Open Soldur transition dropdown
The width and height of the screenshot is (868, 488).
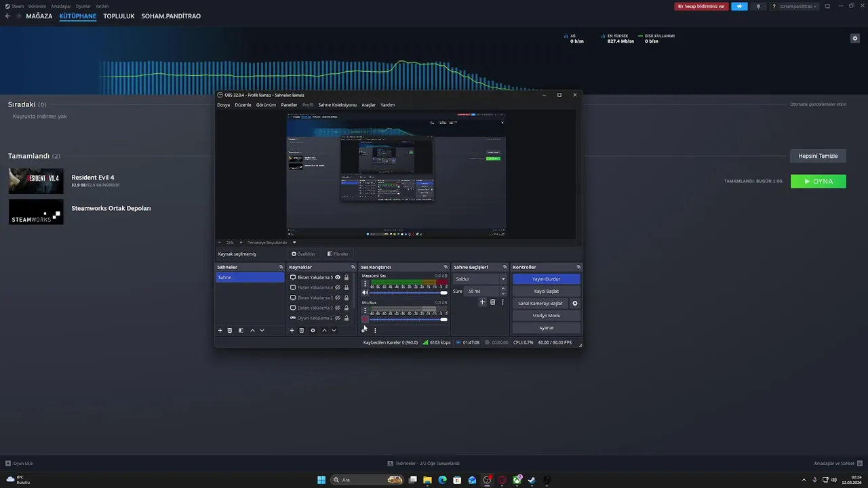click(480, 279)
